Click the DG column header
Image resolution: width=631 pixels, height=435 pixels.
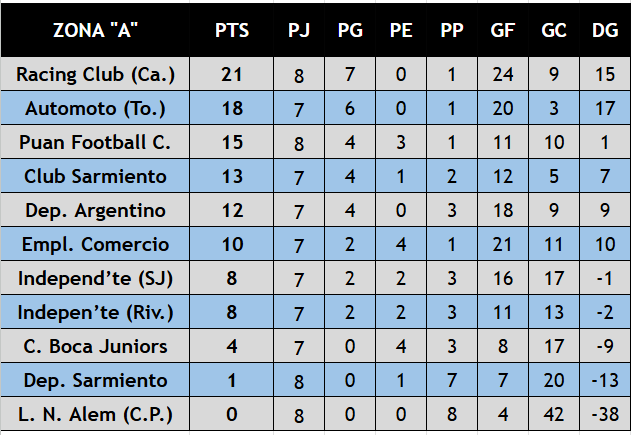coord(605,30)
